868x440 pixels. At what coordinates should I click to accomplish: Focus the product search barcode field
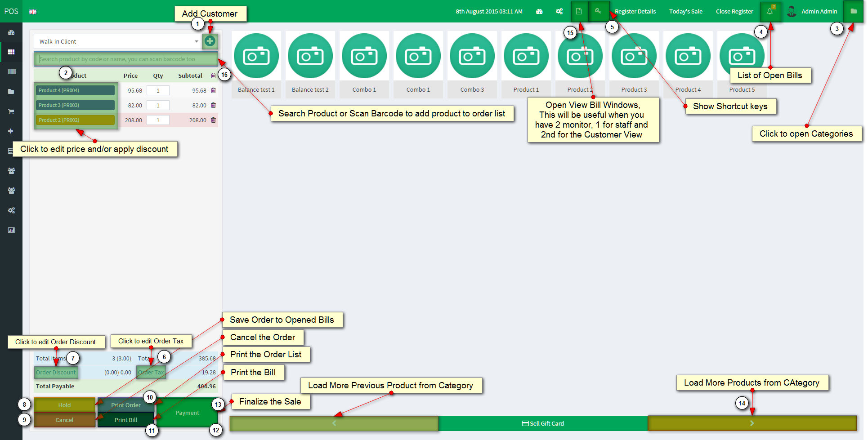(x=125, y=59)
